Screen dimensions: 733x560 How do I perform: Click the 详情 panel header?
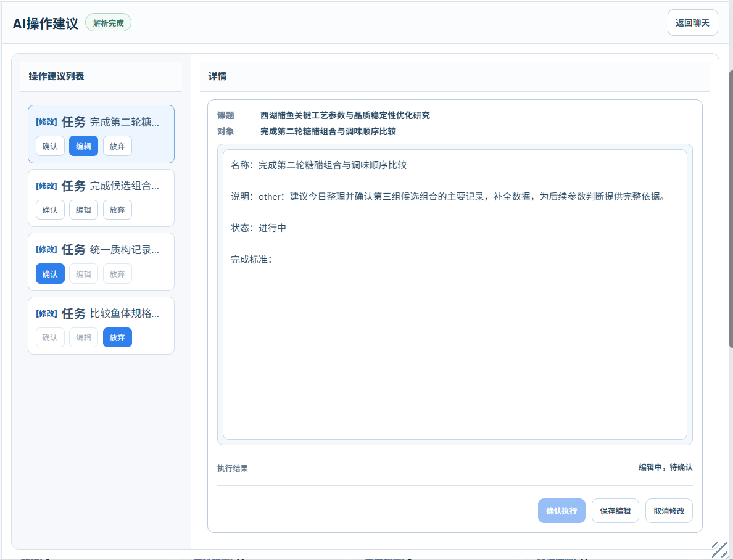[217, 76]
